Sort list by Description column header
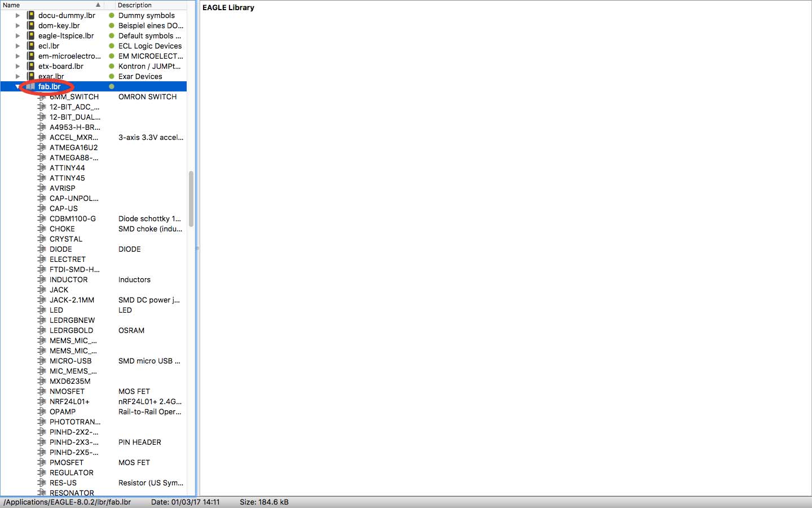 click(150, 5)
